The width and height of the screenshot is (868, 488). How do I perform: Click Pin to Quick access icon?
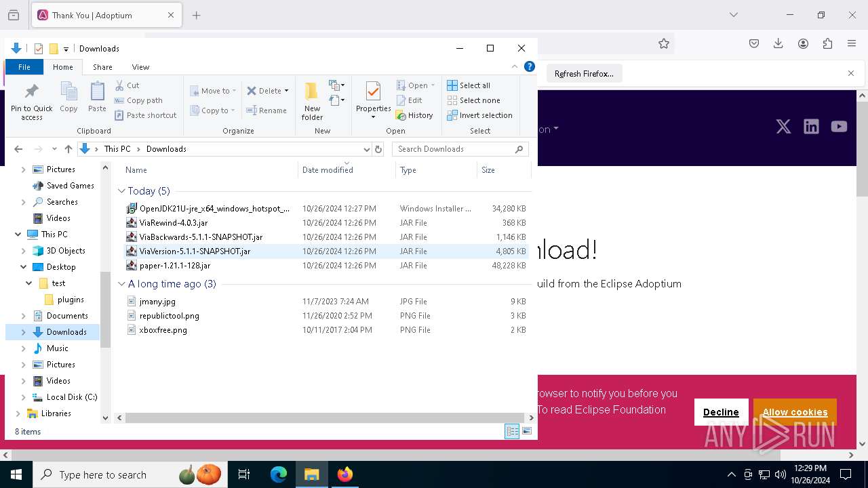[31, 102]
